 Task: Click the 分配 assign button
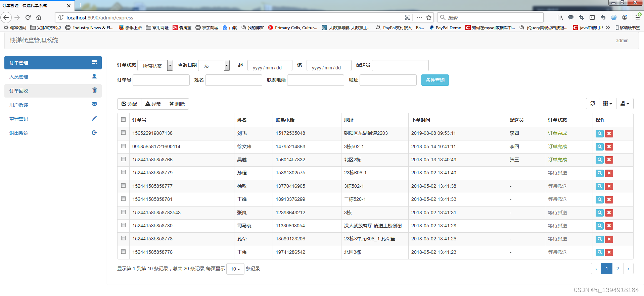tap(129, 104)
